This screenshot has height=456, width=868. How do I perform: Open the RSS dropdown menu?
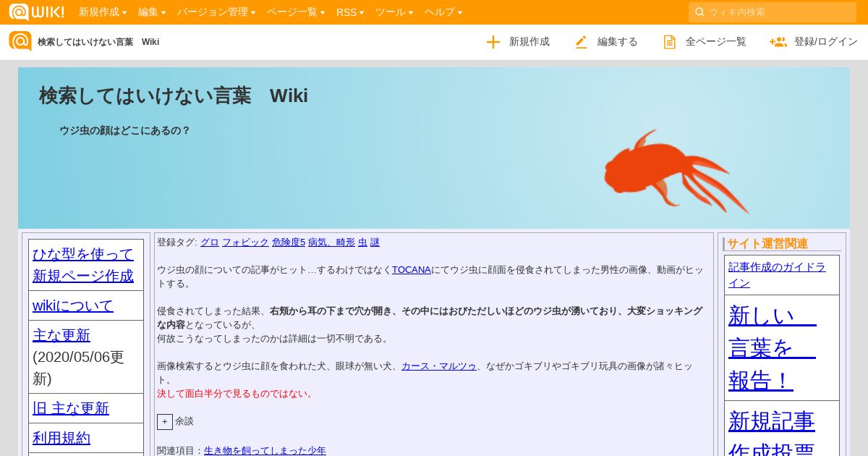(x=350, y=12)
